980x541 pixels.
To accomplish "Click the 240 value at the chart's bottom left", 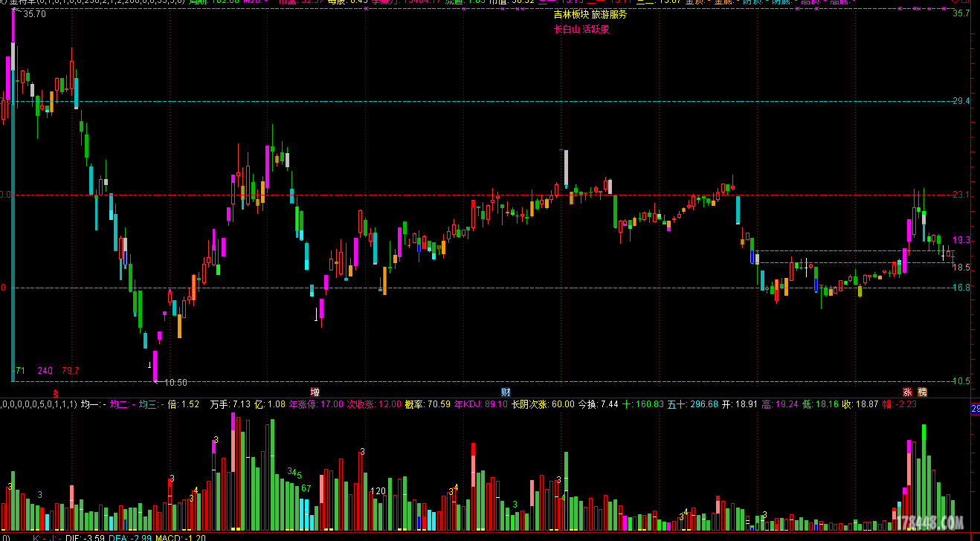I will [x=45, y=370].
